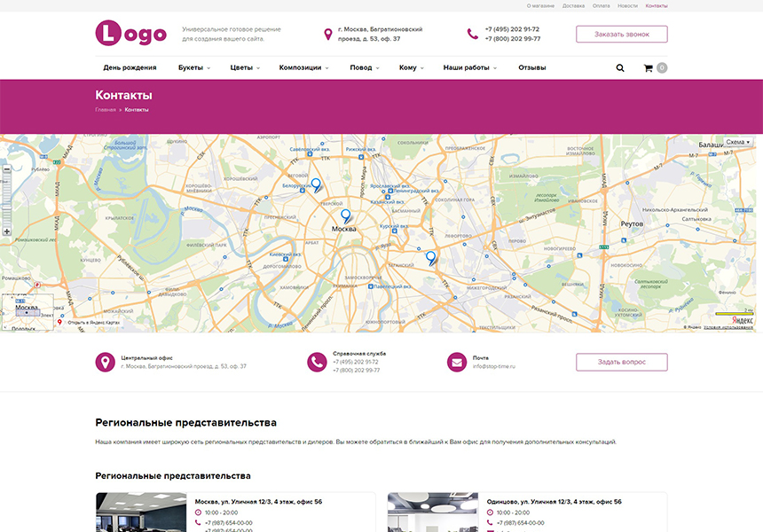This screenshot has height=532, width=763.
Task: Go to Оплата in the top bar
Action: click(601, 6)
